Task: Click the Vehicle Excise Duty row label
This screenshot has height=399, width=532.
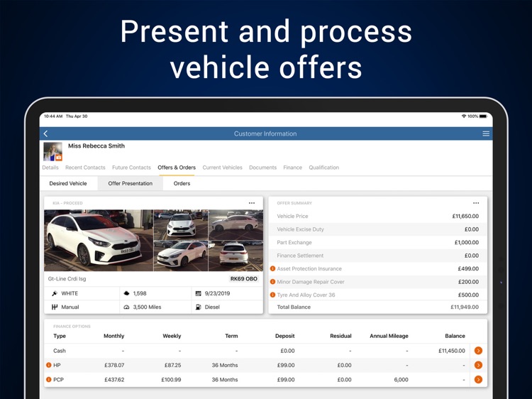Action: [300, 229]
